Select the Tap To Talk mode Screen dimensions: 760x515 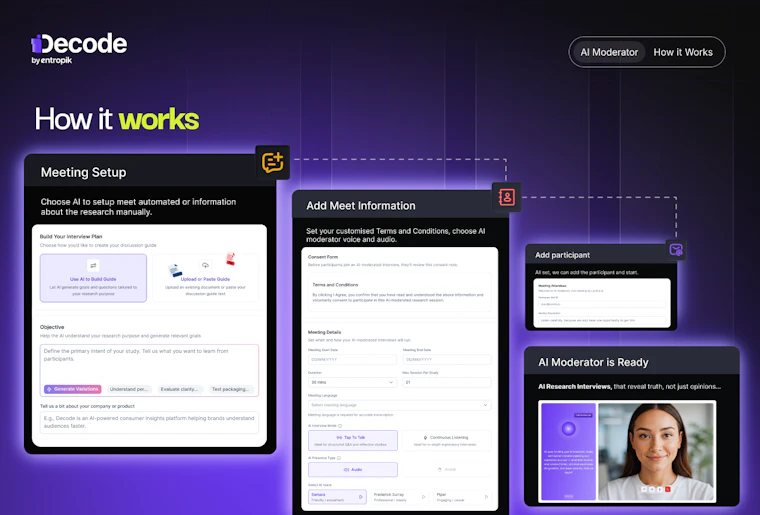click(x=353, y=440)
